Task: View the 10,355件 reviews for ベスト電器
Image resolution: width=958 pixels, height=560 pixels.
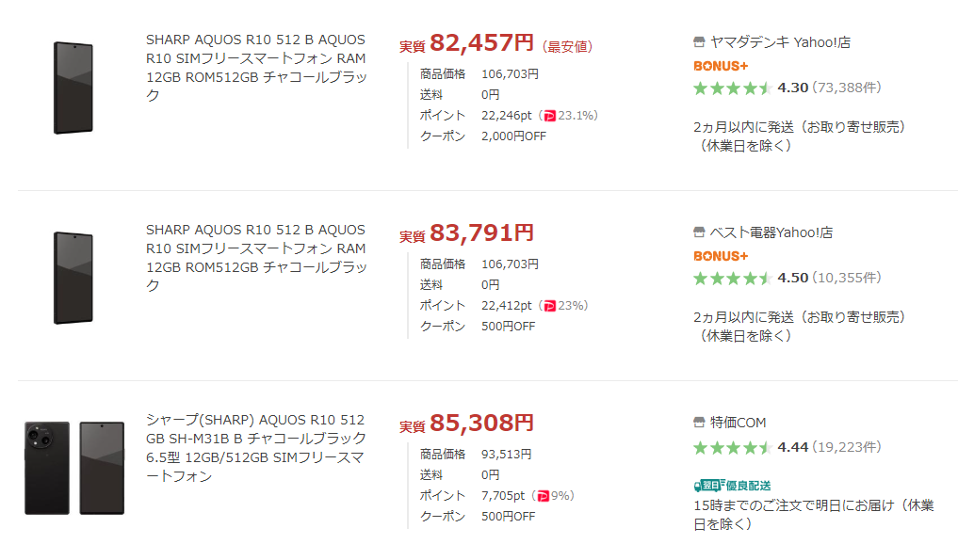Action: pos(847,279)
